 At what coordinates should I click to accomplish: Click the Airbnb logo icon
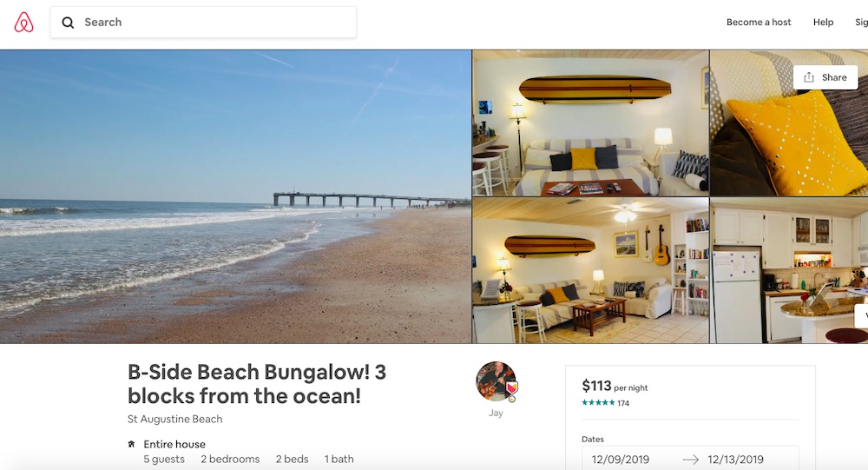point(23,23)
